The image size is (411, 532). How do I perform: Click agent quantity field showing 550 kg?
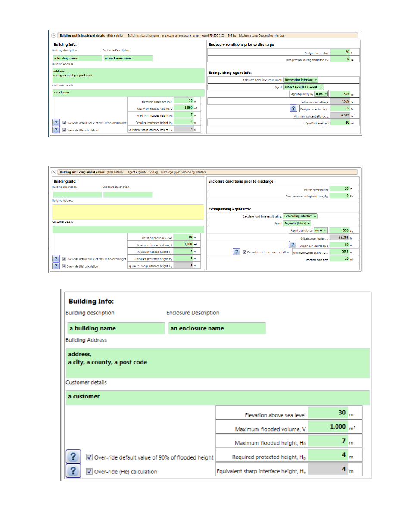coord(340,230)
